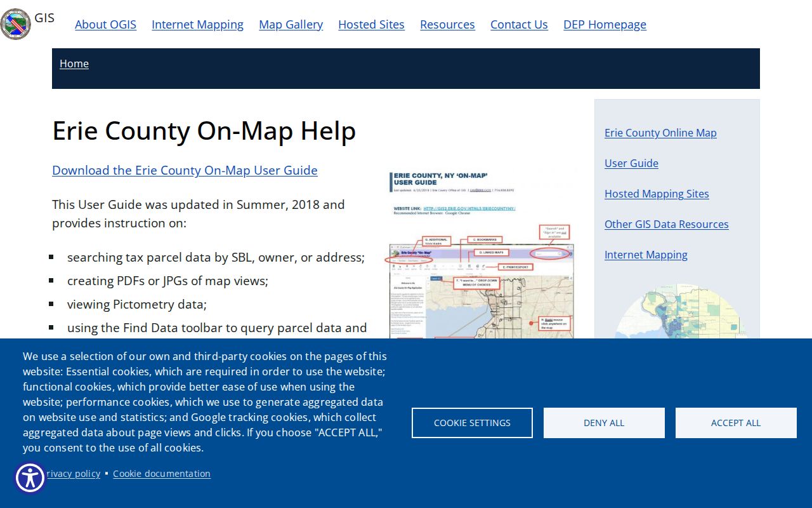Select Hosted Sites in the navigation bar
This screenshot has width=812, height=508.
371,24
